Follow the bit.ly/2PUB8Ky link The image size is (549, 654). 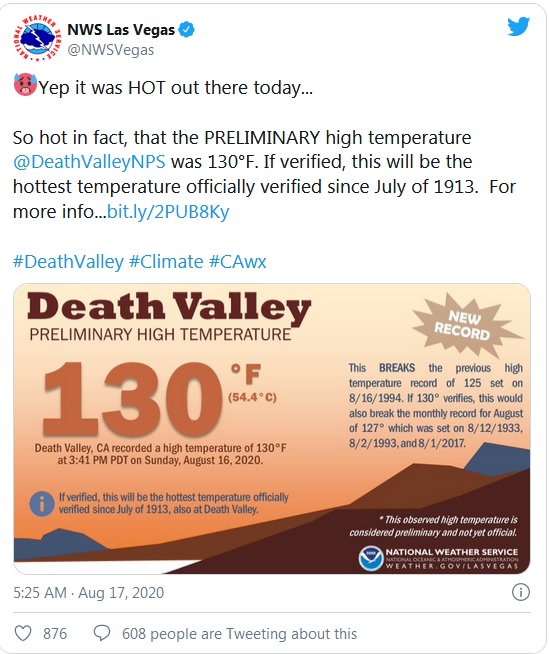point(168,211)
